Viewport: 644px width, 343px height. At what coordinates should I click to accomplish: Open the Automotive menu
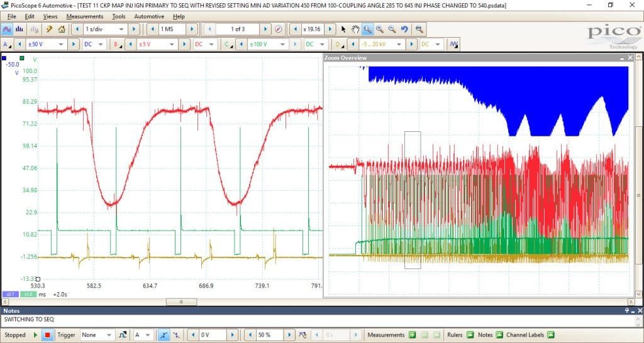point(149,16)
